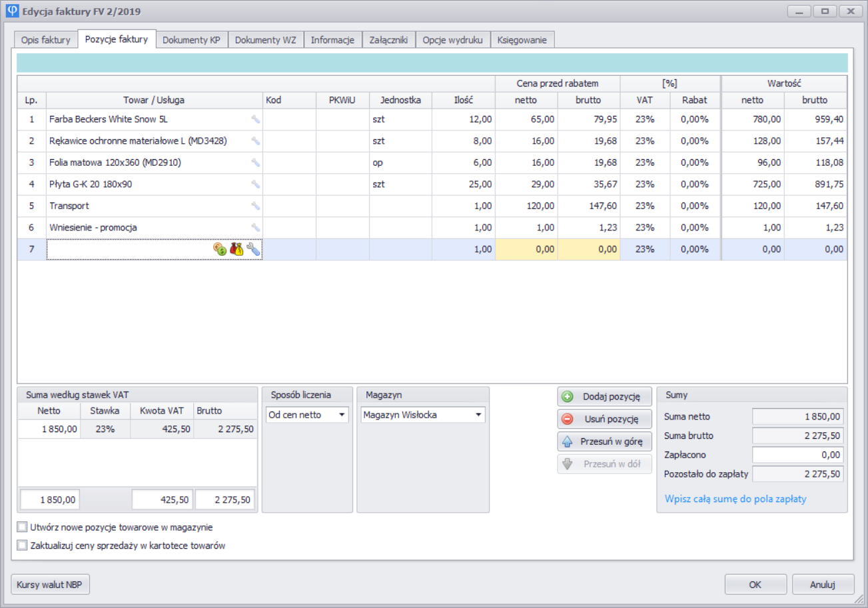Image resolution: width=868 pixels, height=608 pixels.
Task: Click the yellow netto price cell in row 7
Action: point(526,249)
